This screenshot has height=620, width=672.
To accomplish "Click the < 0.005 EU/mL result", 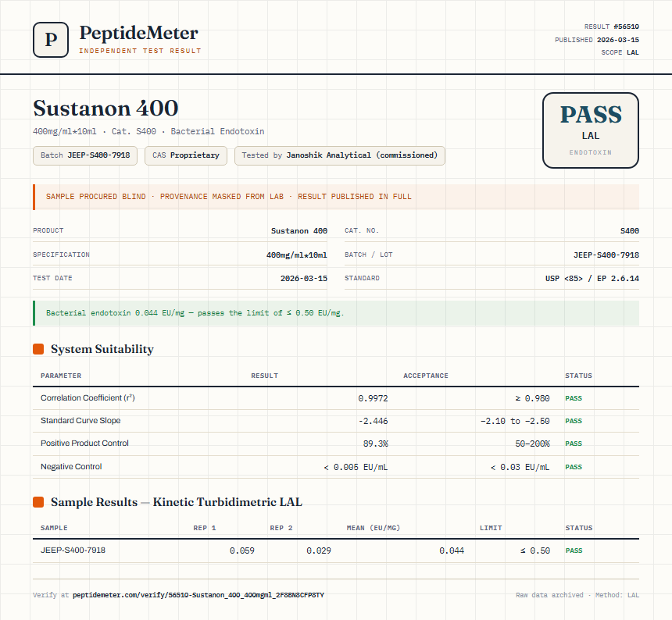I will [x=356, y=467].
